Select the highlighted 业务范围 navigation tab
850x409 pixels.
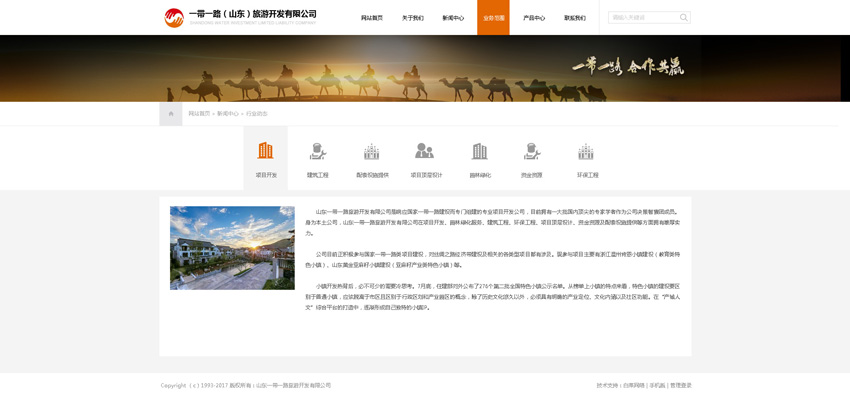point(493,18)
